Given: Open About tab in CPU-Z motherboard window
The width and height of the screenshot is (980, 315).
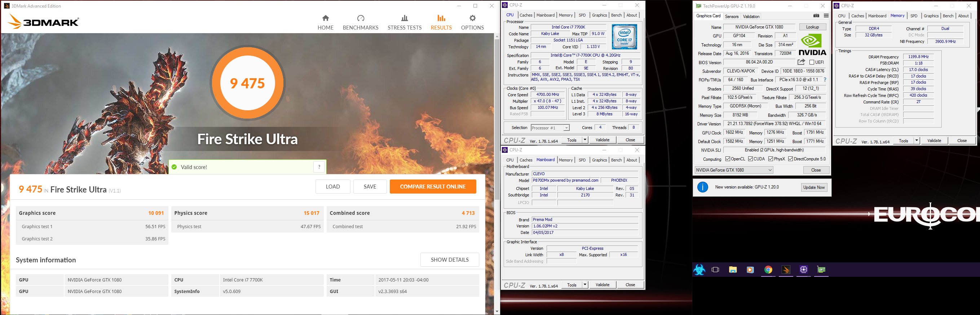Looking at the screenshot, I should click(x=632, y=160).
